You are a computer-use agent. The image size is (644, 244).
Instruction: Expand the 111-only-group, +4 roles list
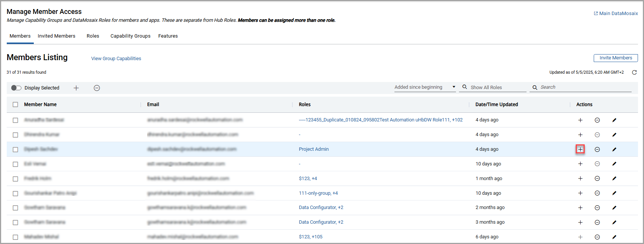click(318, 193)
